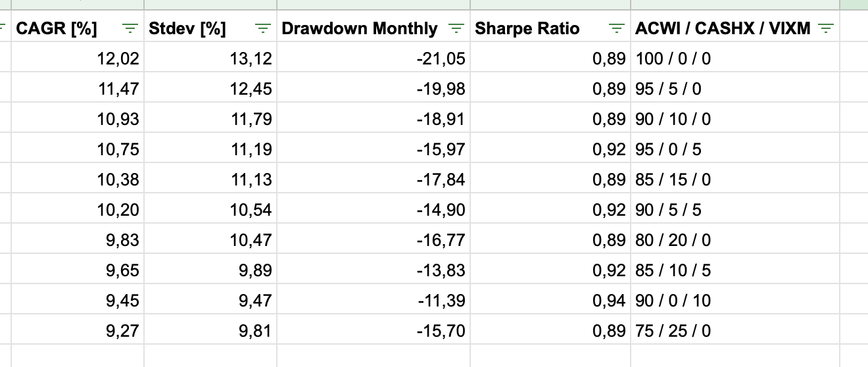Expand the ACWI / CASHX / VIXM filter
The width and height of the screenshot is (868, 367).
pyautogui.click(x=827, y=28)
